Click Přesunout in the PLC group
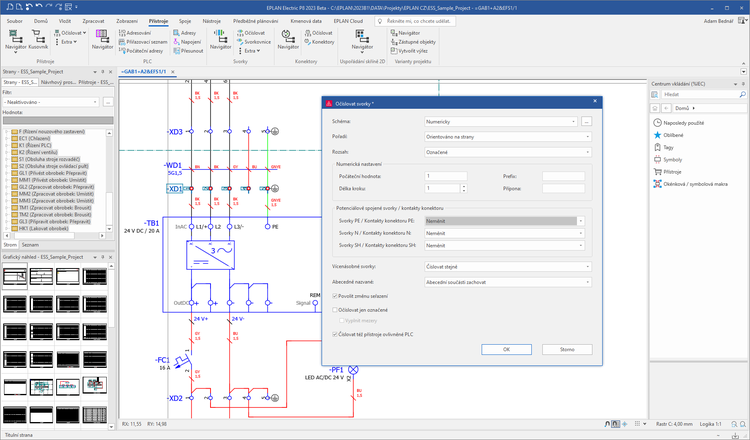 pos(191,50)
